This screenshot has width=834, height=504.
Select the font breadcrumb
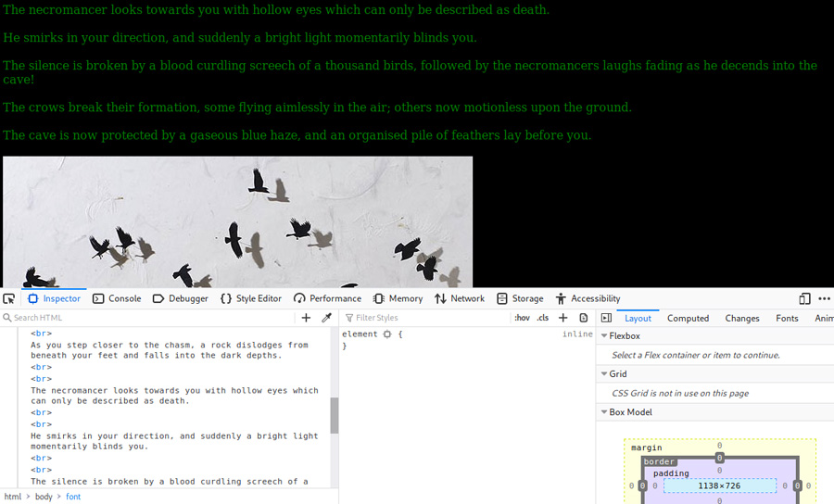[x=73, y=497]
